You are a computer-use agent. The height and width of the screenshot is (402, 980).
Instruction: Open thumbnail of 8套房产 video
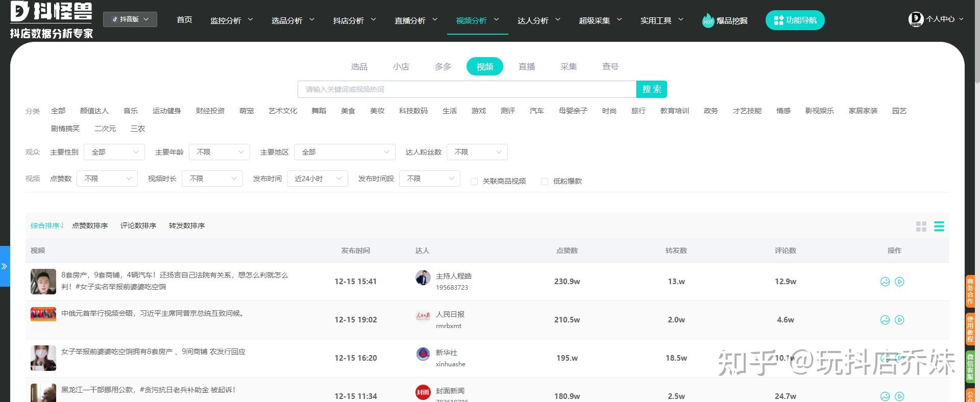pos(43,282)
